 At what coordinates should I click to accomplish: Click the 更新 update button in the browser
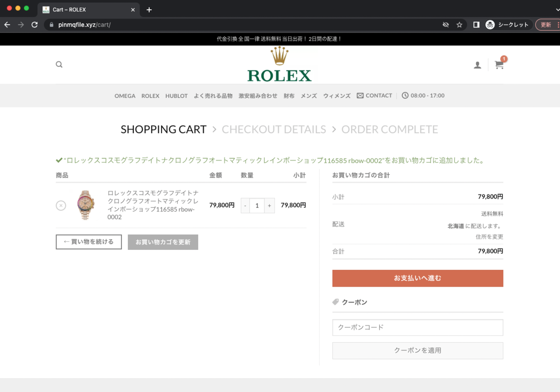pyautogui.click(x=547, y=25)
